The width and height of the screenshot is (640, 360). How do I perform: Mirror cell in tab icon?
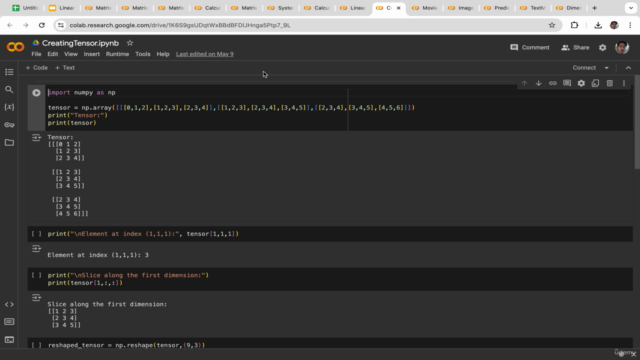click(x=596, y=83)
